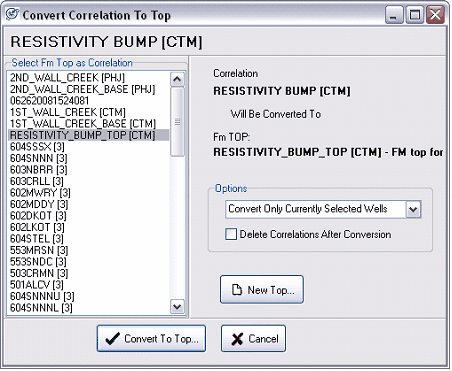Maximize the Convert Correlation dialog
452x371 pixels.
pos(415,15)
